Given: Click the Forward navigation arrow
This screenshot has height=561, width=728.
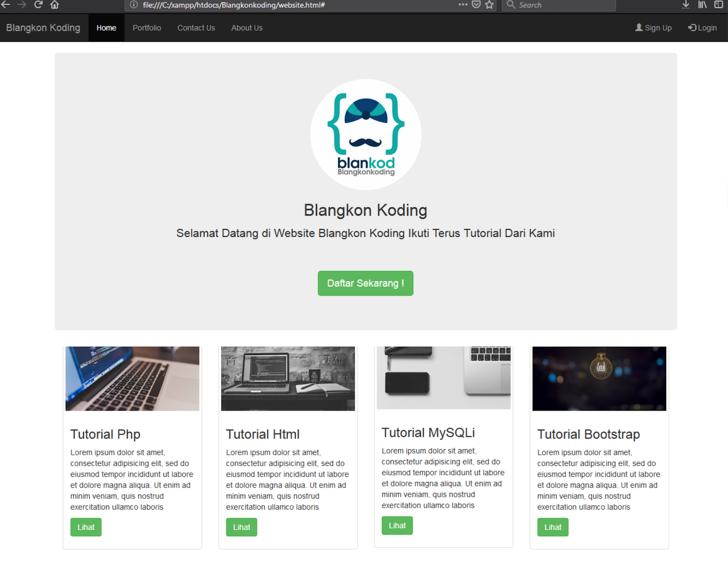Looking at the screenshot, I should pos(22,5).
